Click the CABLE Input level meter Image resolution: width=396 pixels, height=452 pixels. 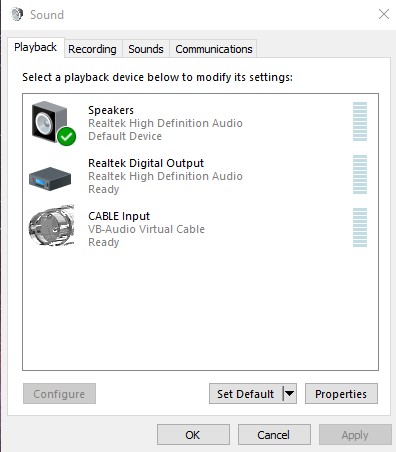pos(360,227)
